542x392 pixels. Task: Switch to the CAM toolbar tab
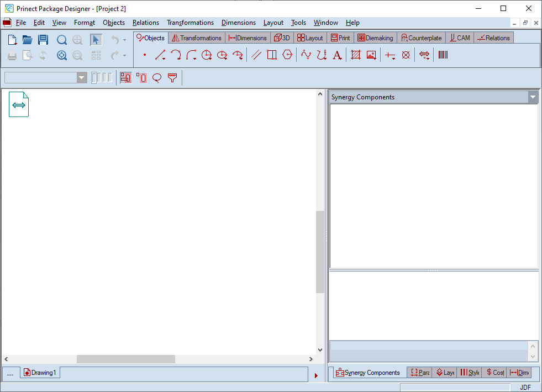pyautogui.click(x=460, y=38)
